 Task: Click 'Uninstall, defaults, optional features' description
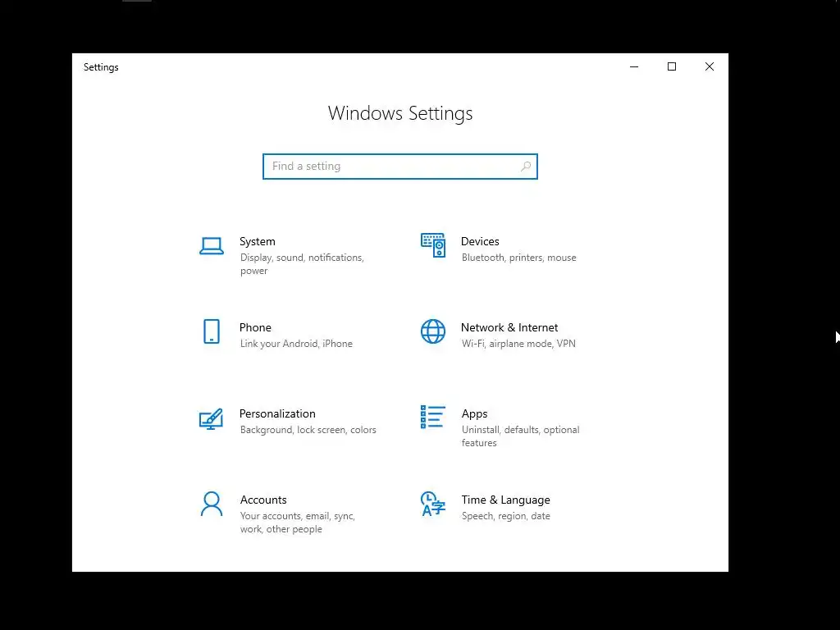520,436
